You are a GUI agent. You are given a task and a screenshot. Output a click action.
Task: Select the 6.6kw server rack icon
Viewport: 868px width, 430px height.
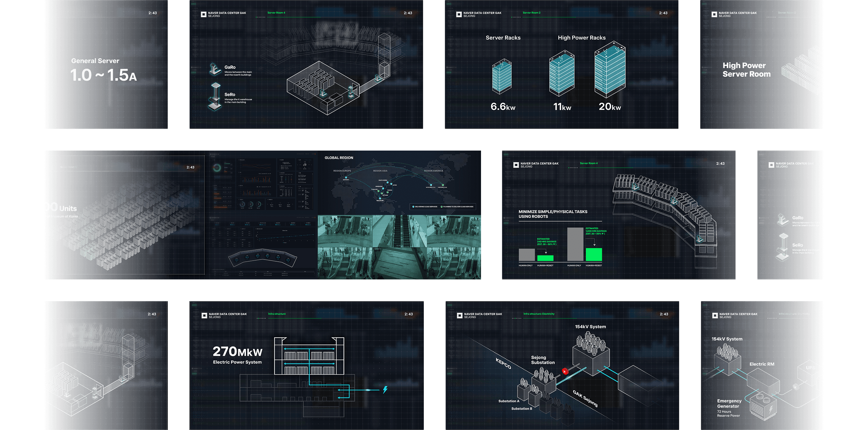coord(502,76)
